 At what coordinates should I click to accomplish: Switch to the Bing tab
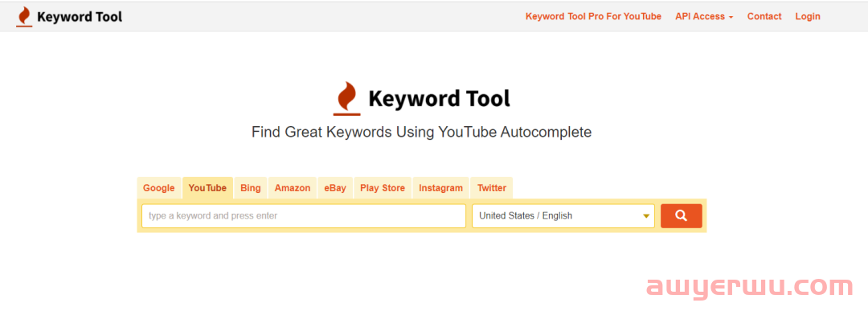(x=250, y=188)
